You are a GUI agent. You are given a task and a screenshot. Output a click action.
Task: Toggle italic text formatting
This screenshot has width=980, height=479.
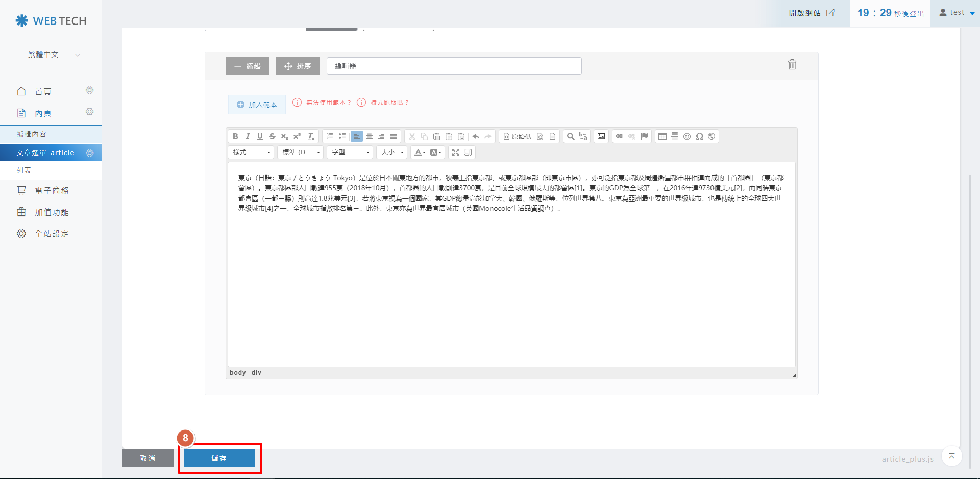click(x=248, y=136)
